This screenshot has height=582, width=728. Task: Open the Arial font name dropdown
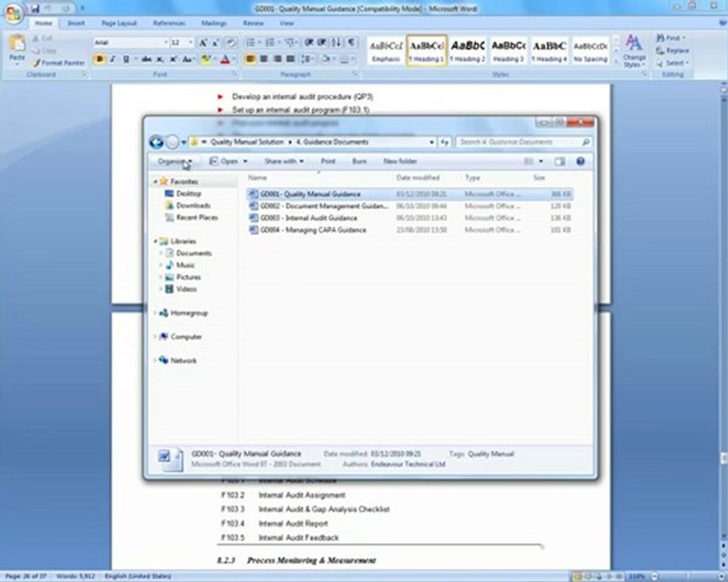[165, 43]
